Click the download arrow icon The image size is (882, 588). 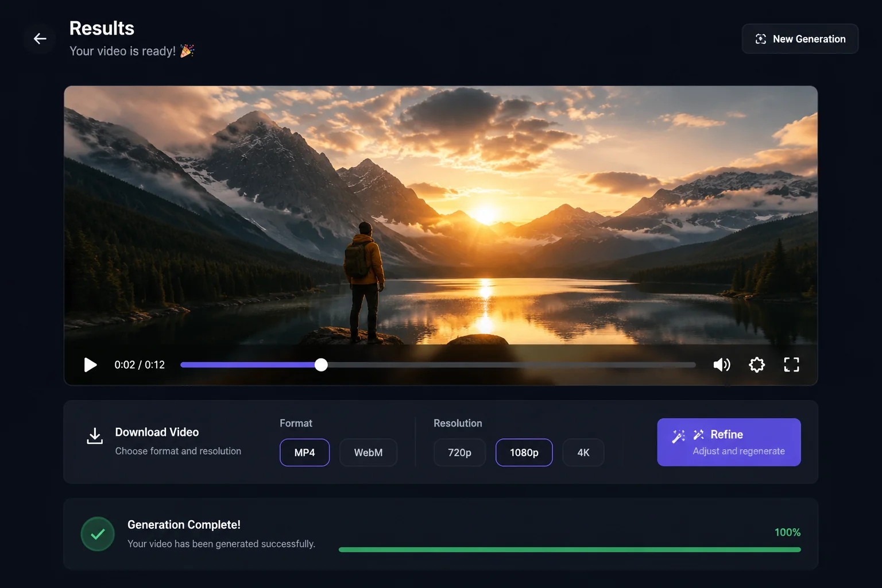95,436
